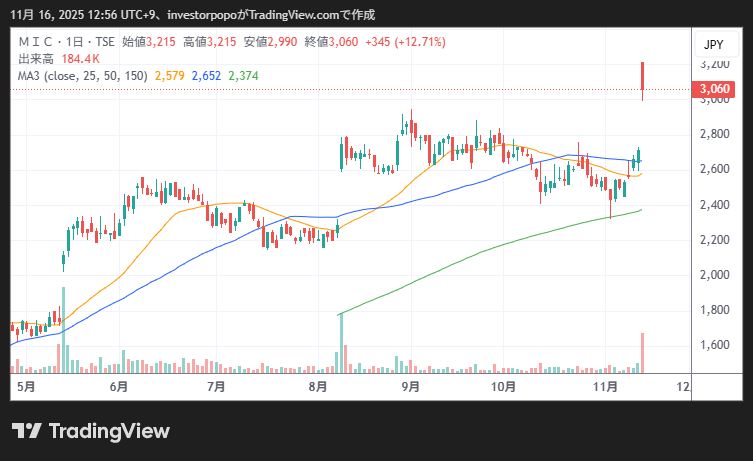Click the green 2,374 MA value
This screenshot has width=753, height=461.
click(243, 76)
